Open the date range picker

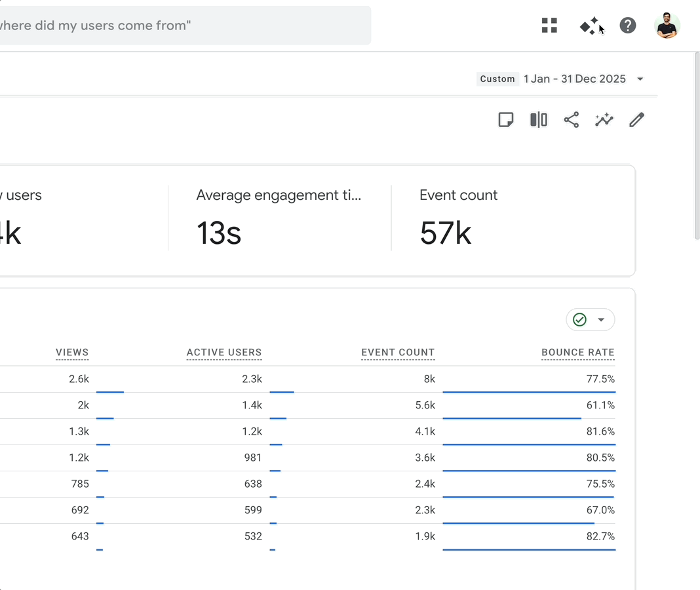pyautogui.click(x=575, y=79)
